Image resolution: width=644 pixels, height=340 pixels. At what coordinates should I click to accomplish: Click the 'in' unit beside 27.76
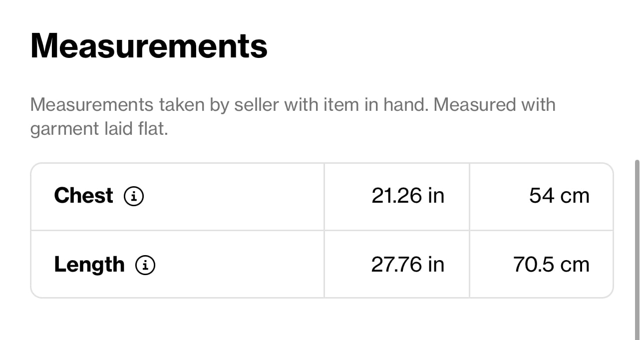coord(436,265)
